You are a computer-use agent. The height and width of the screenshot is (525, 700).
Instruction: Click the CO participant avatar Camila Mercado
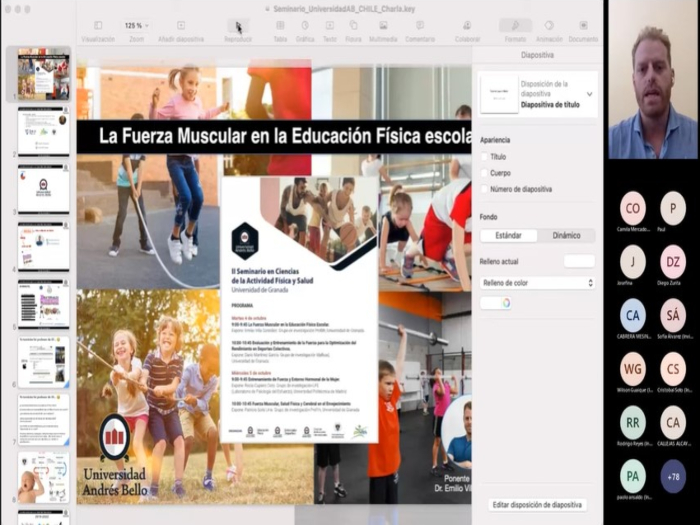pyautogui.click(x=633, y=208)
